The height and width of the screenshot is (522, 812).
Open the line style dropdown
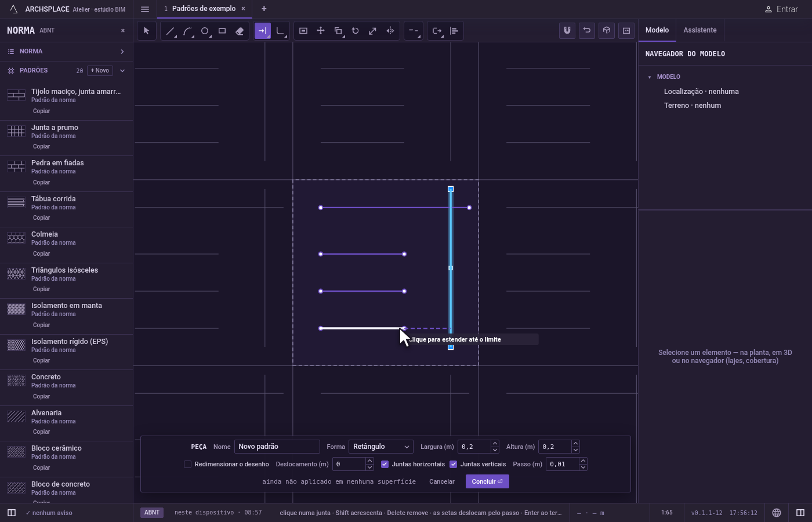coord(414,31)
